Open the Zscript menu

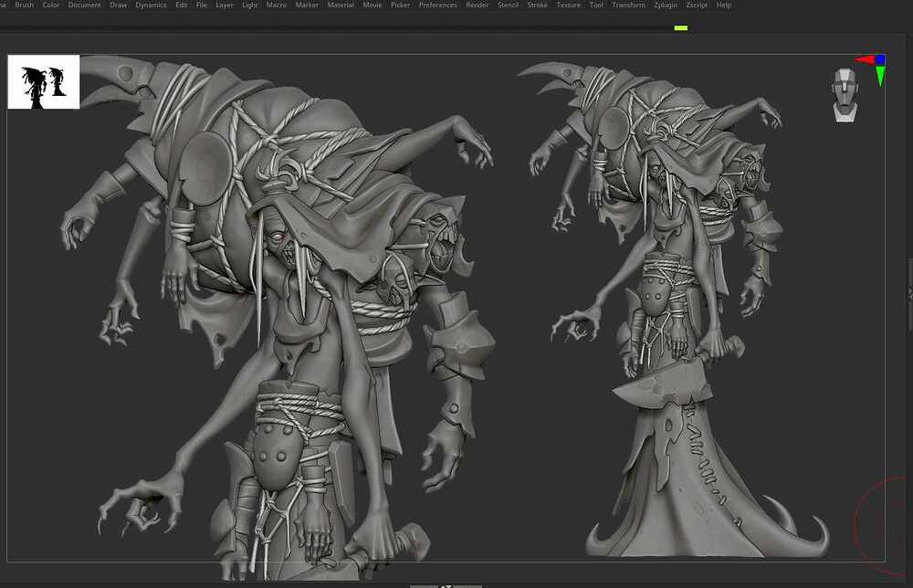(x=697, y=5)
